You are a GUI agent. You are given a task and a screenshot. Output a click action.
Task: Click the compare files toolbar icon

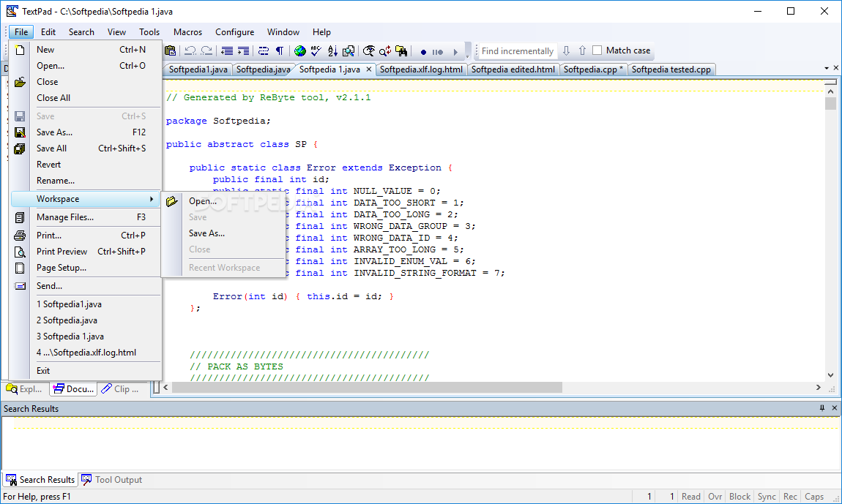coord(349,50)
